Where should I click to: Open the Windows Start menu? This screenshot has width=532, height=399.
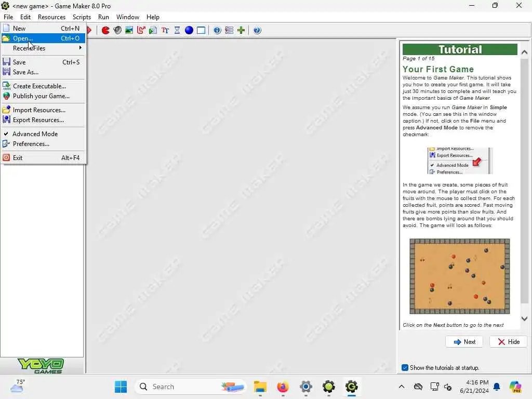[x=121, y=387]
